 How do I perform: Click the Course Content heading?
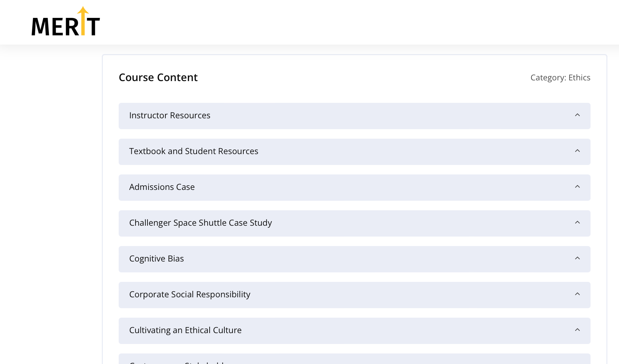158,78
